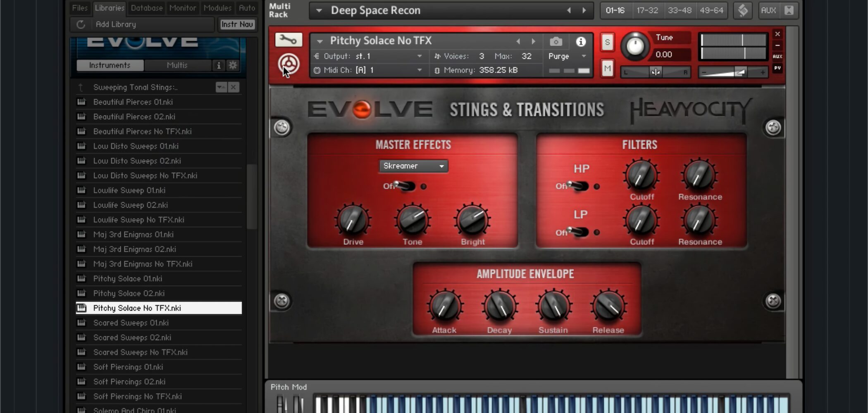Show rack page 17-32
The image size is (868, 413).
[647, 10]
